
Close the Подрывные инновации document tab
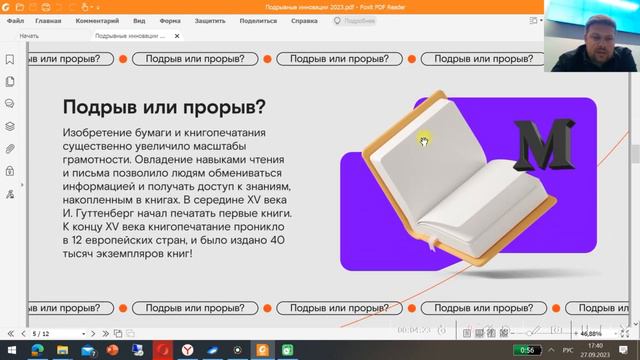pyautogui.click(x=177, y=36)
